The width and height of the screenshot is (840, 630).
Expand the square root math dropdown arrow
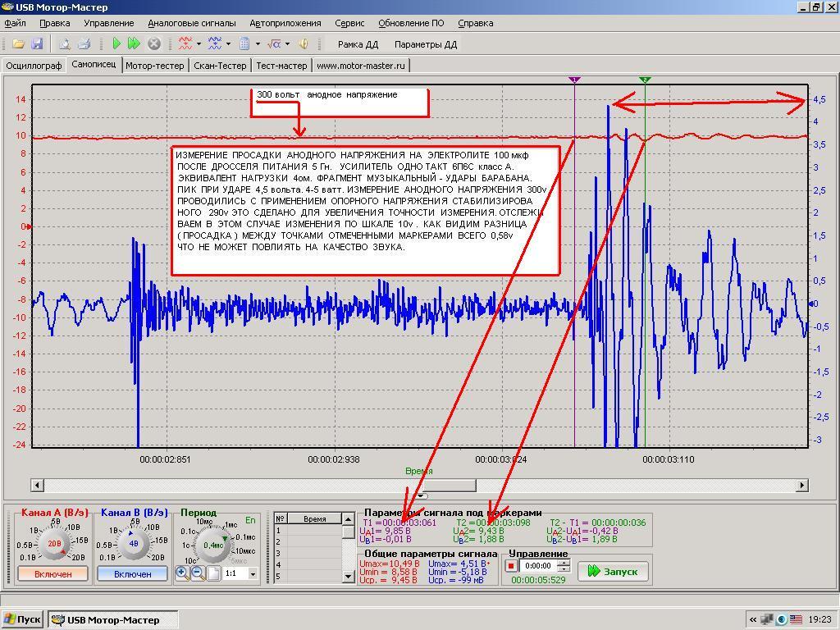click(285, 44)
